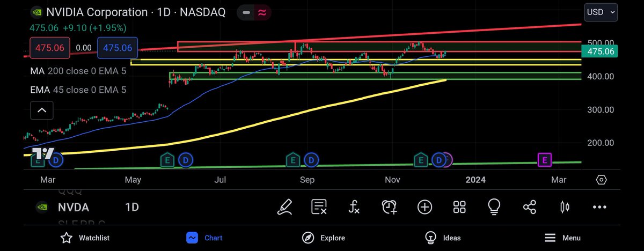Switch to the Explore tab

[x=324, y=238]
